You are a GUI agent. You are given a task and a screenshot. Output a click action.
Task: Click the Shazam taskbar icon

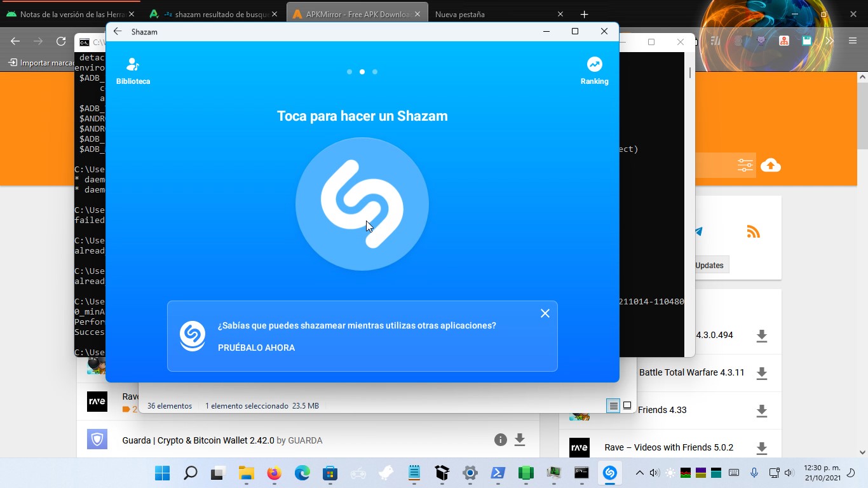coord(610,473)
